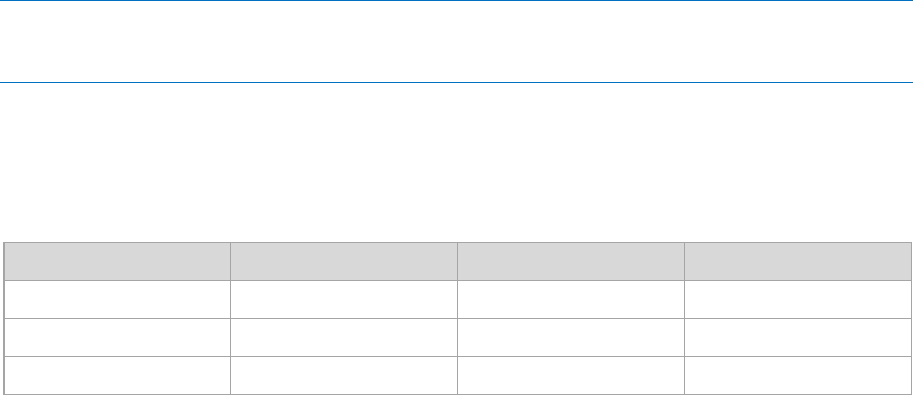The image size is (913, 395).
Task: Click the empty banner between blue lines
Action: coord(456,41)
